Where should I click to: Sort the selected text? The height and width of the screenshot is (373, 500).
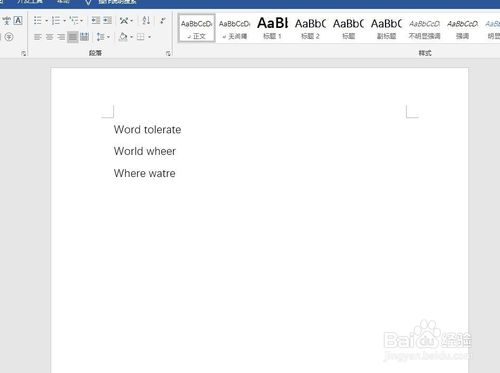point(146,21)
